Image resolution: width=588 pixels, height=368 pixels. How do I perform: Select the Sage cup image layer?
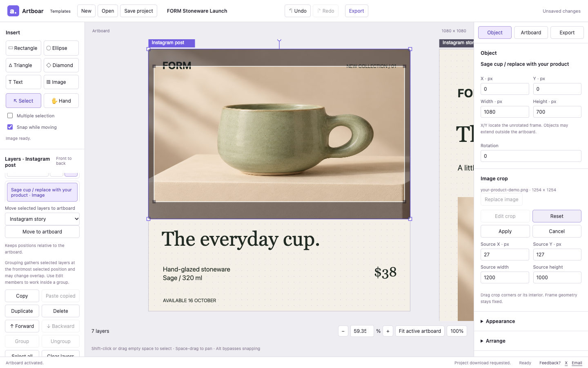pos(42,192)
